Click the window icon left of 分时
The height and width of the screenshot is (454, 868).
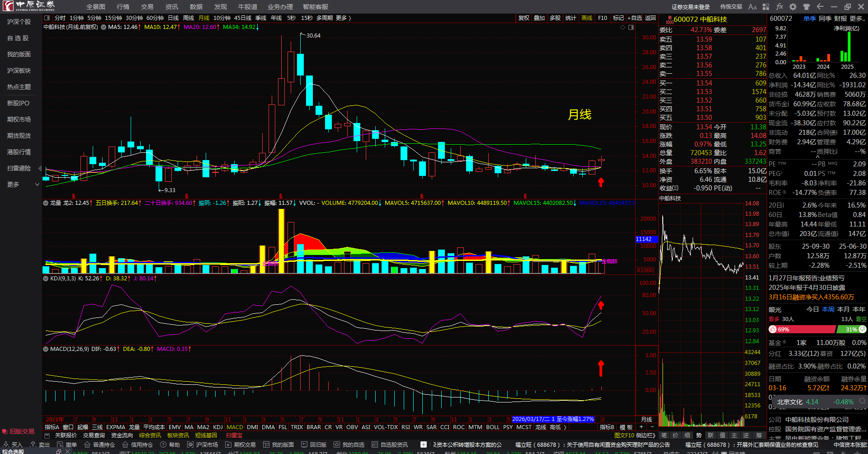pyautogui.click(x=47, y=18)
